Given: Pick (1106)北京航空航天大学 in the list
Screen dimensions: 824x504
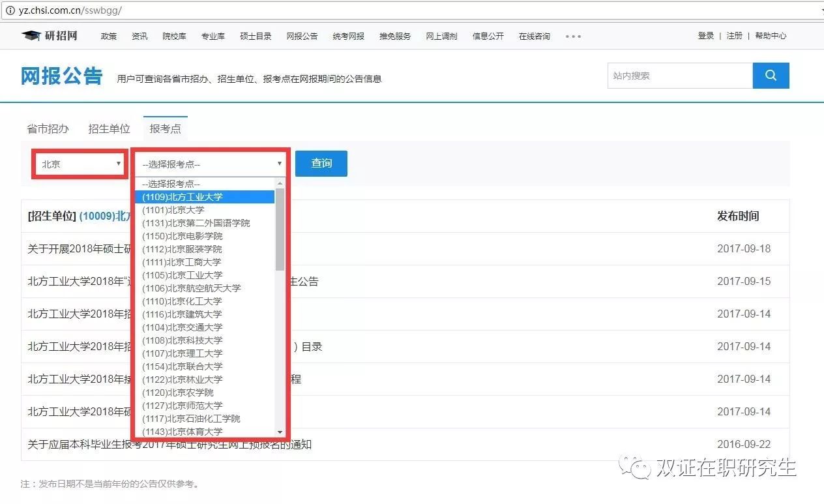Looking at the screenshot, I should (191, 288).
